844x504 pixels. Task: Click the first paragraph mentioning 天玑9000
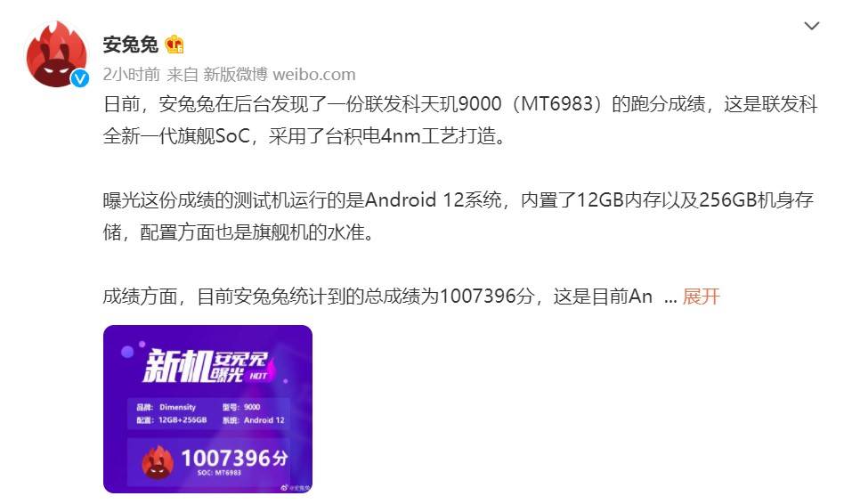460,119
